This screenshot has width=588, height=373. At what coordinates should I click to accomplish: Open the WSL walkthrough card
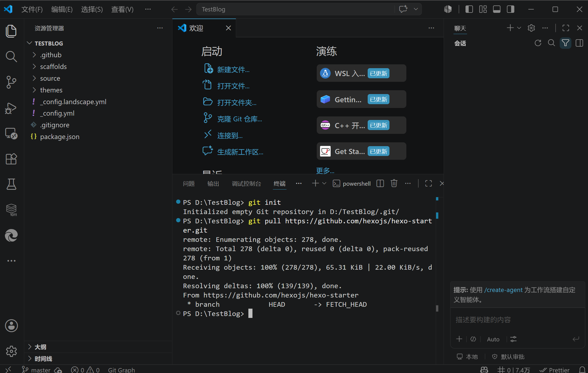[x=361, y=73]
